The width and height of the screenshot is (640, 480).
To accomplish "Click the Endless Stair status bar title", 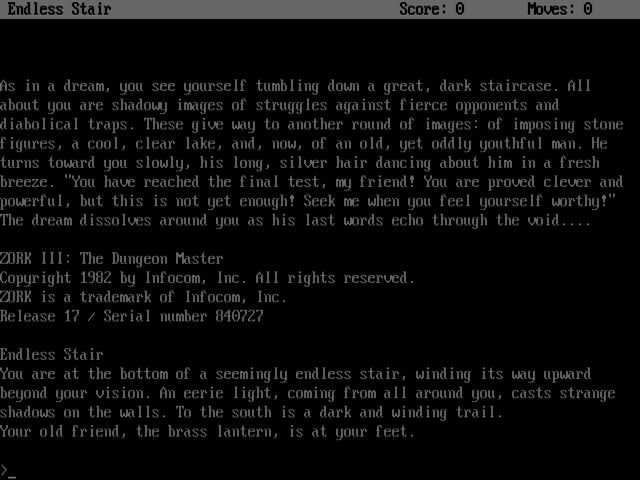I will pos(59,9).
